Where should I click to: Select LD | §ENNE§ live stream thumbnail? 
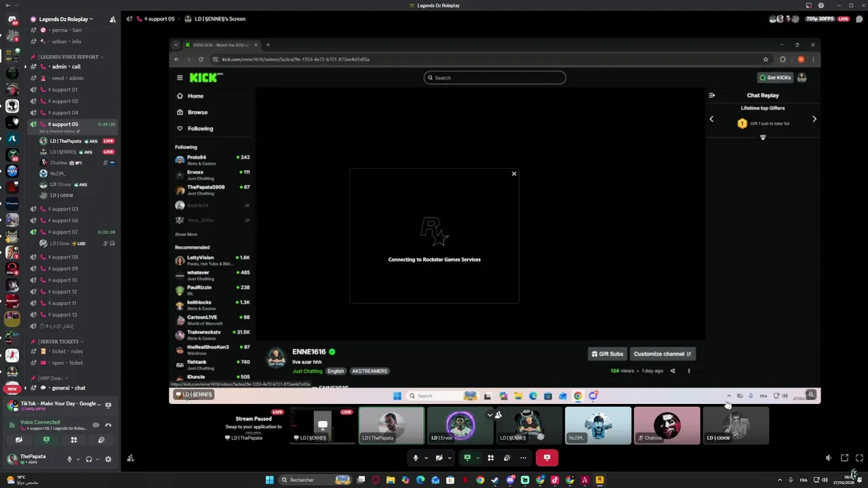(x=322, y=426)
